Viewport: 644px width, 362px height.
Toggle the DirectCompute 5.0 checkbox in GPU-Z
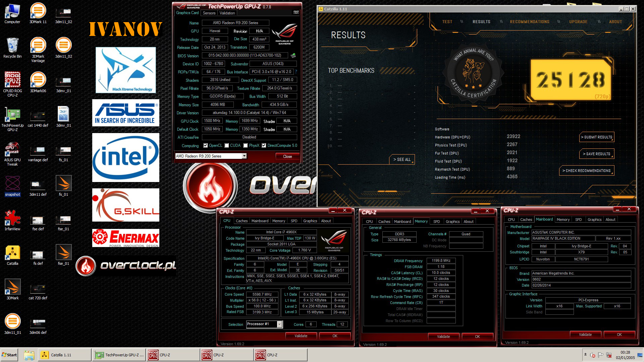point(264,145)
